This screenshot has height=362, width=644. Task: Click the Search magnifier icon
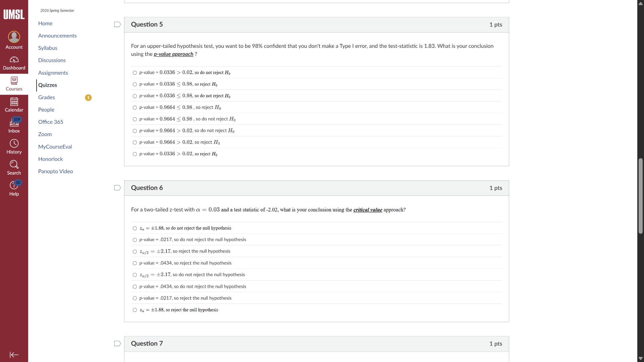pyautogui.click(x=14, y=165)
